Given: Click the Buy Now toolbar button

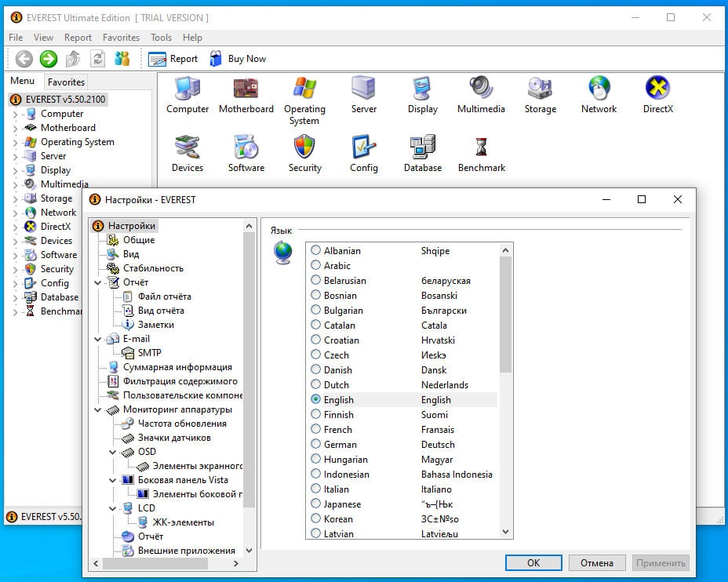Looking at the screenshot, I should tap(238, 59).
